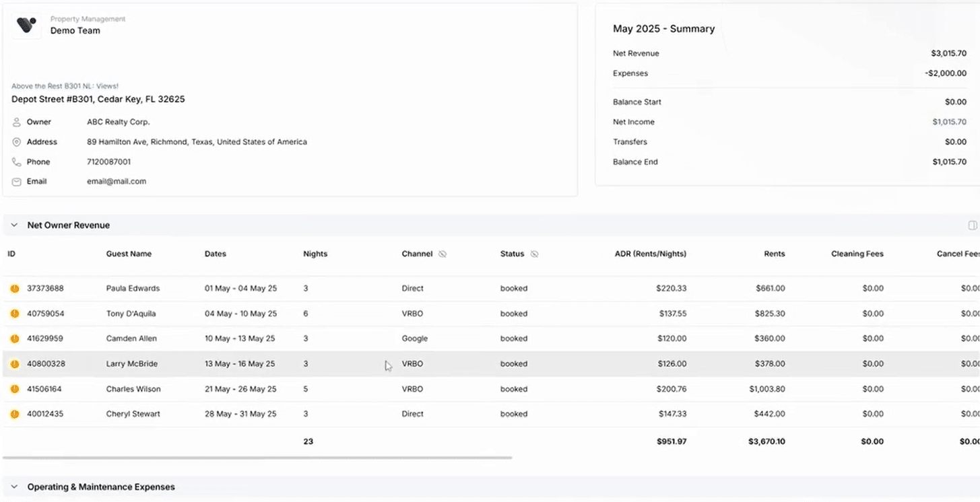The image size is (980, 502).
Task: Toggle visibility of the Status column
Action: pos(534,254)
